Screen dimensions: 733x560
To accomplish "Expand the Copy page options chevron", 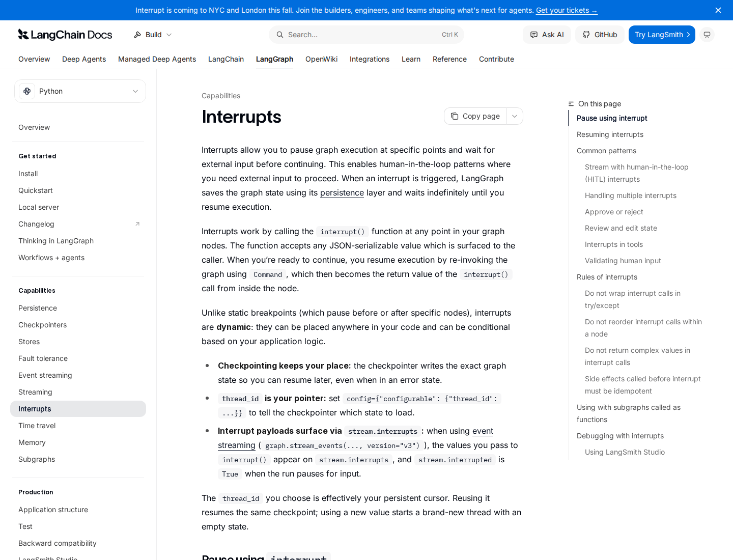I will (x=515, y=116).
